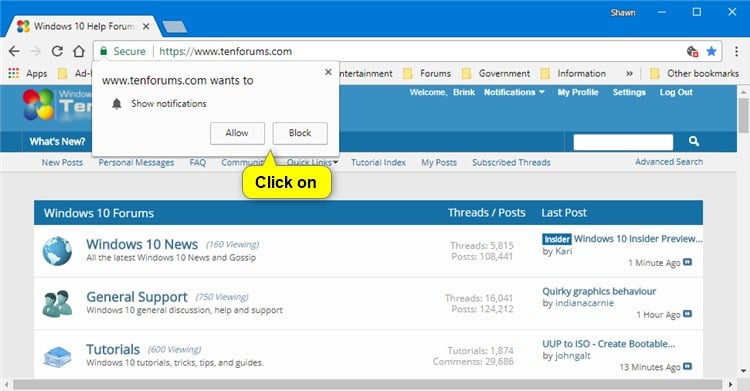750x391 pixels.
Task: Open the General Support forum
Action: [x=137, y=297]
